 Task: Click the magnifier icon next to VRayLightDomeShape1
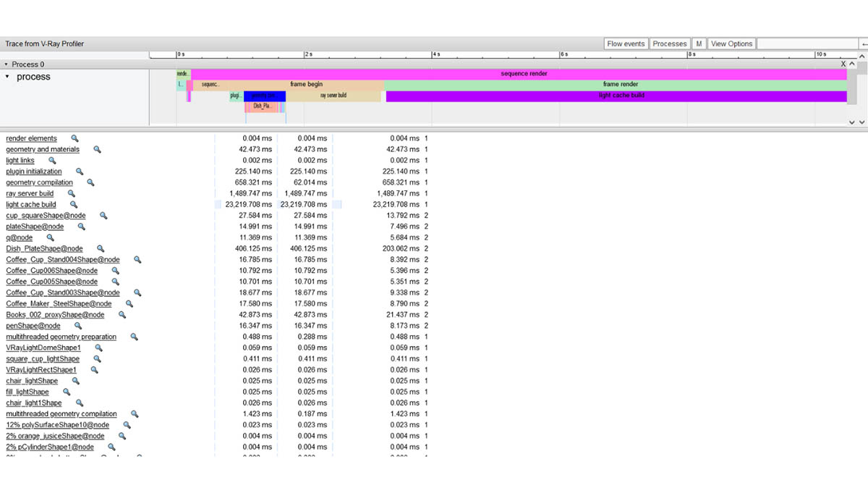pyautogui.click(x=98, y=347)
